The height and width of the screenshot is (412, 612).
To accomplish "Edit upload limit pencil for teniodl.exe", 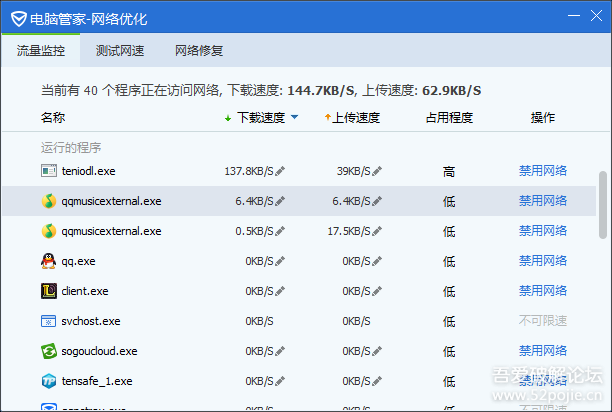I will [377, 171].
